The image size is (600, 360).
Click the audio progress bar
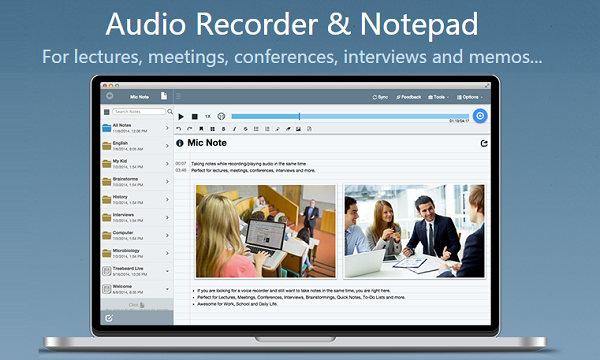350,116
